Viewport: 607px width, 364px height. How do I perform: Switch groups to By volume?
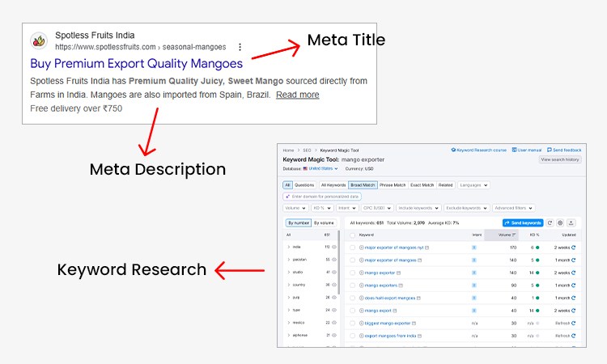pyautogui.click(x=324, y=222)
